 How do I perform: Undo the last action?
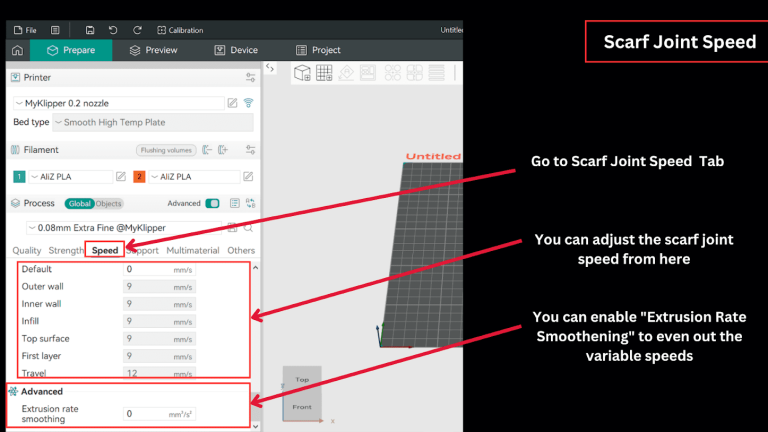click(113, 30)
